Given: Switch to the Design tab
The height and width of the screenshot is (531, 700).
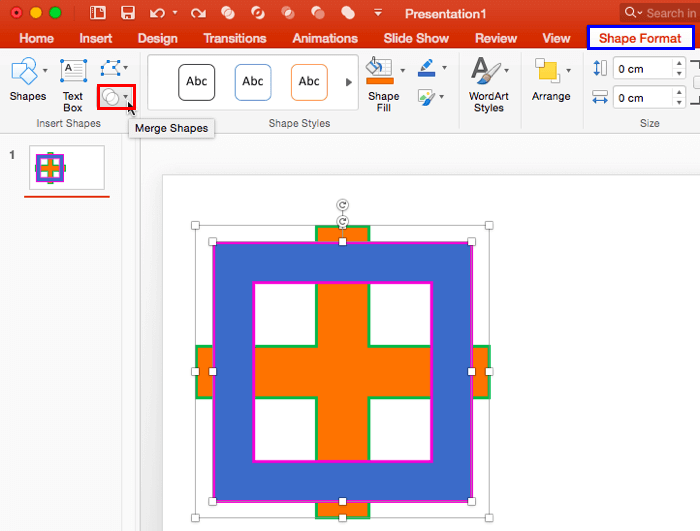Looking at the screenshot, I should pos(158,38).
